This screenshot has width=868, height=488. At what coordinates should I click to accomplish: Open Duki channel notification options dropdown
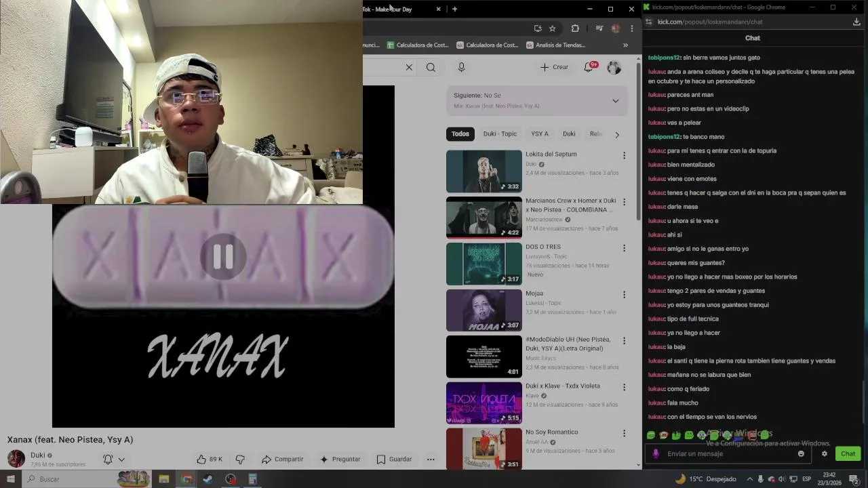tap(114, 459)
